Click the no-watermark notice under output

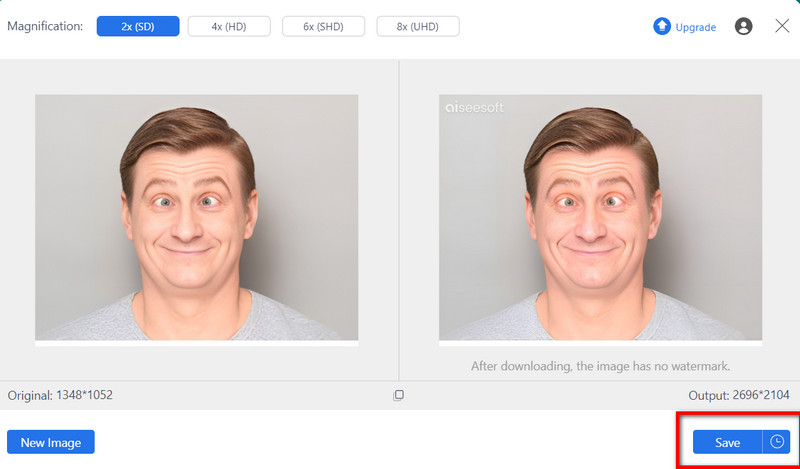[x=600, y=366]
